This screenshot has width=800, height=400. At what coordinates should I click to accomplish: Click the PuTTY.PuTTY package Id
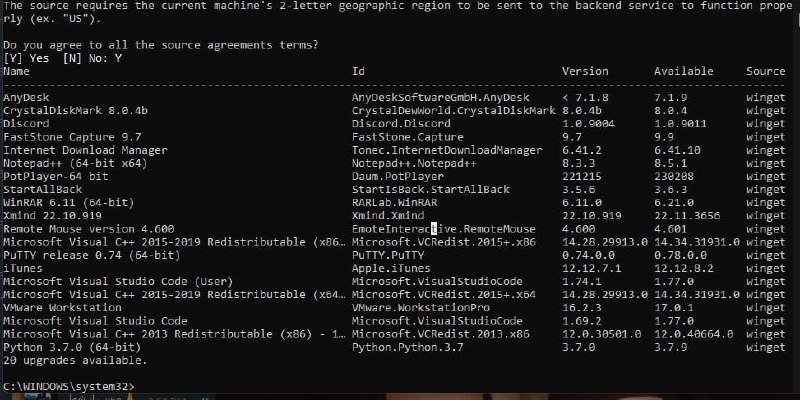(x=388, y=255)
